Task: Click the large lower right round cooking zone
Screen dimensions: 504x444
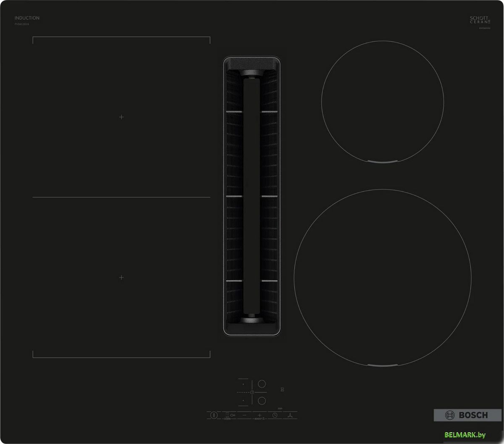Action: (382, 278)
